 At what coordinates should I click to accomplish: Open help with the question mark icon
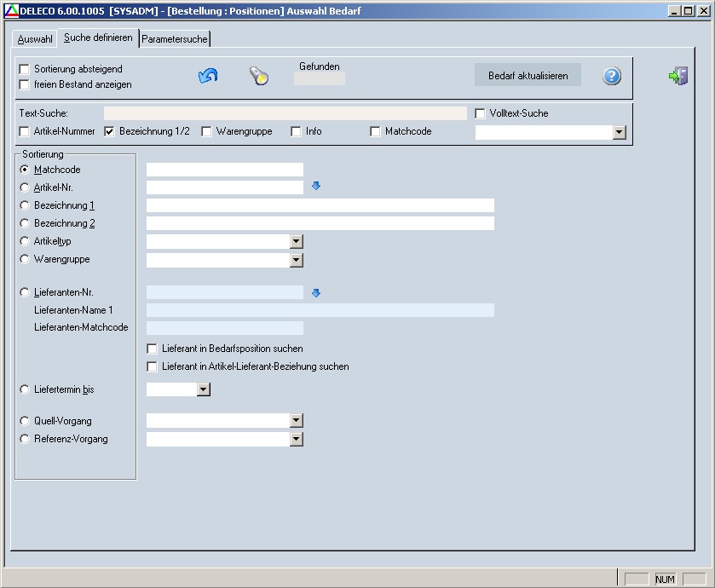tap(612, 76)
